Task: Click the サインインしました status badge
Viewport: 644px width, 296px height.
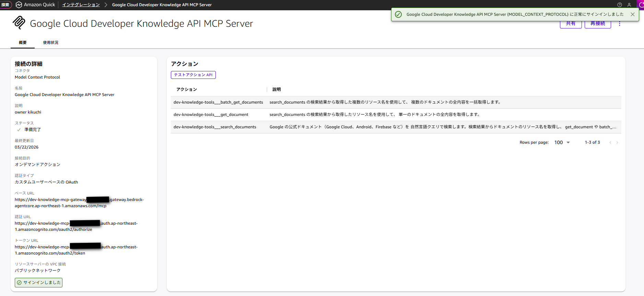Action: tap(38, 283)
